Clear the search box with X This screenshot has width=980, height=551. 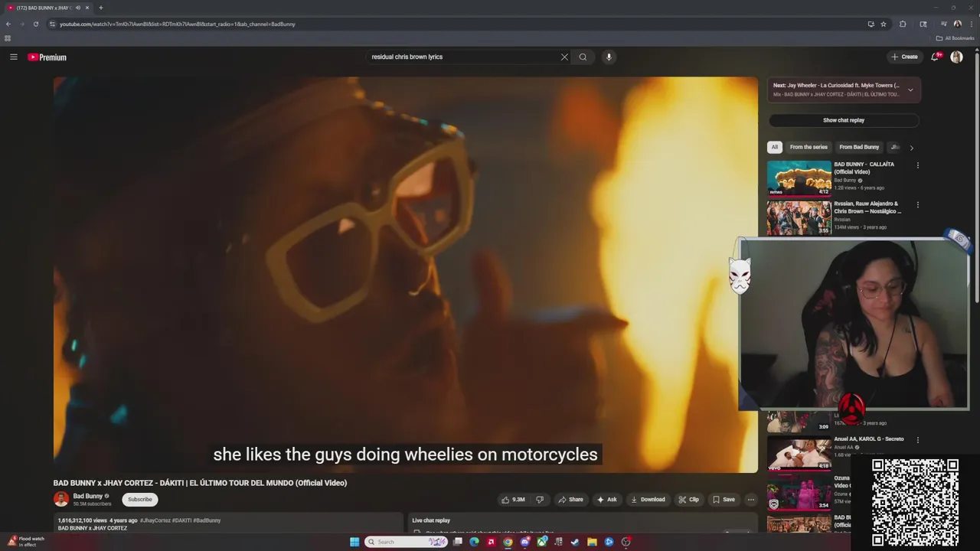(564, 57)
